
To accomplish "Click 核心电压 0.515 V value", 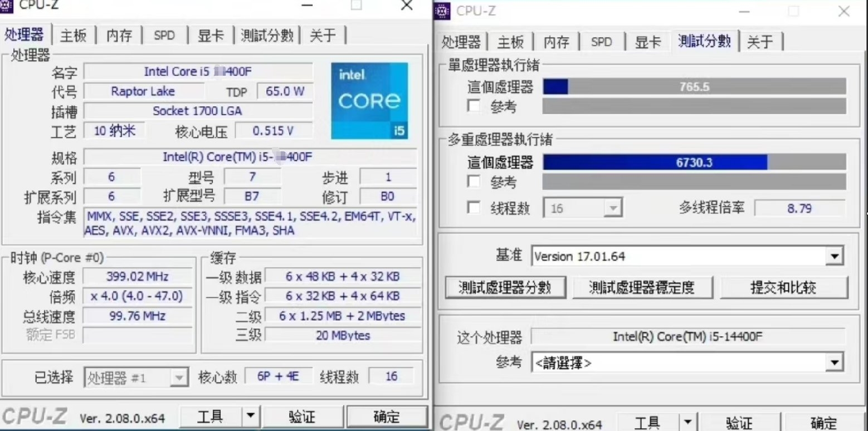I will (273, 131).
